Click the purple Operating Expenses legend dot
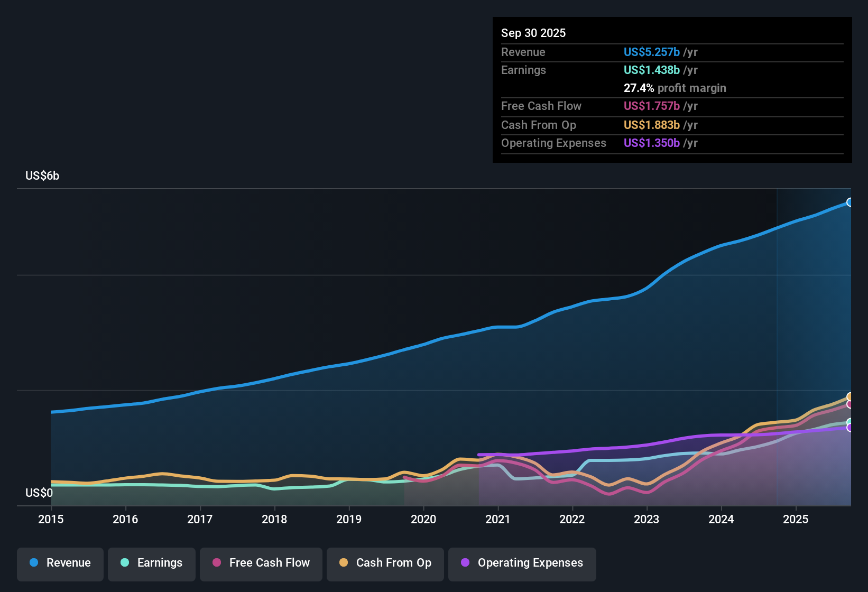The width and height of the screenshot is (868, 592). (x=465, y=563)
